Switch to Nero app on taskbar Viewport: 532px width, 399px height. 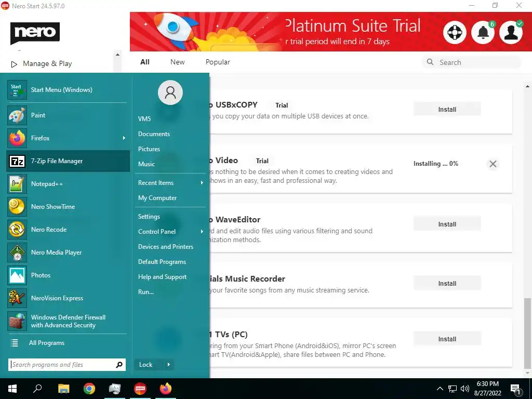coord(140,389)
